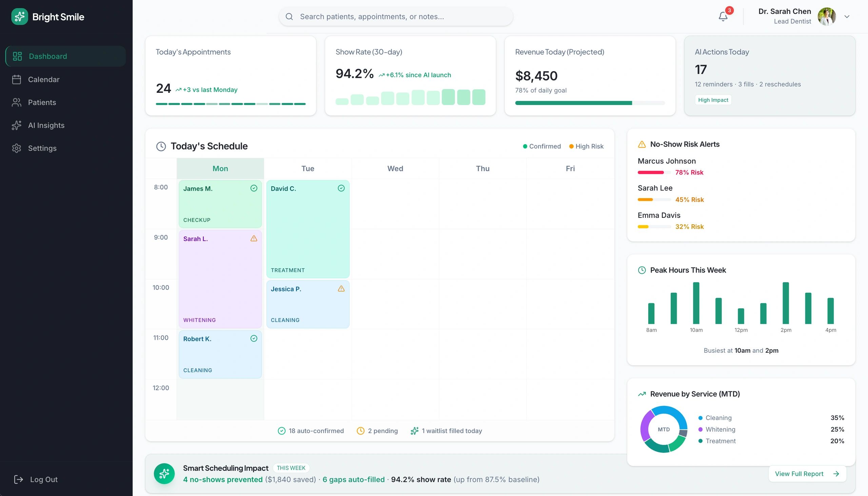Expand the Dr. Sarah Chen profile menu

847,16
